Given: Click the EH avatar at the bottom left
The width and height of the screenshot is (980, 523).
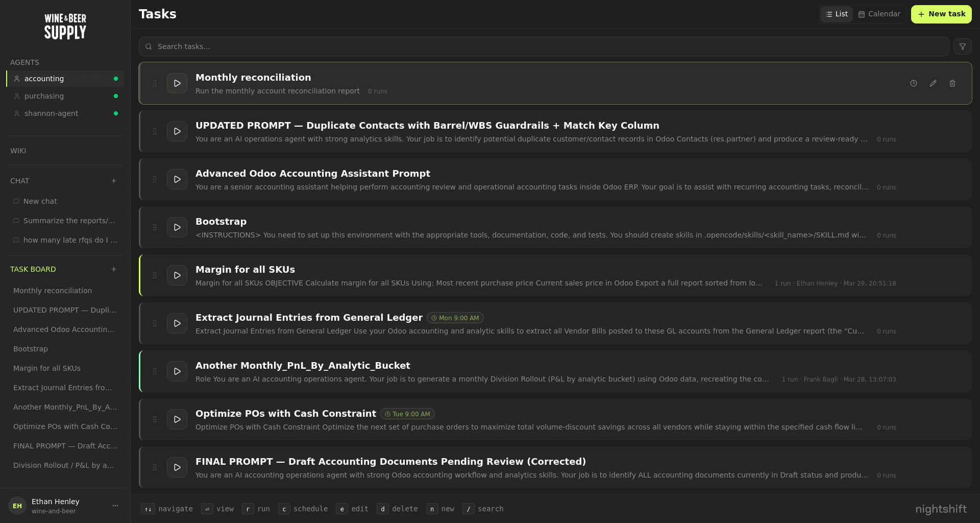Looking at the screenshot, I should tap(17, 505).
